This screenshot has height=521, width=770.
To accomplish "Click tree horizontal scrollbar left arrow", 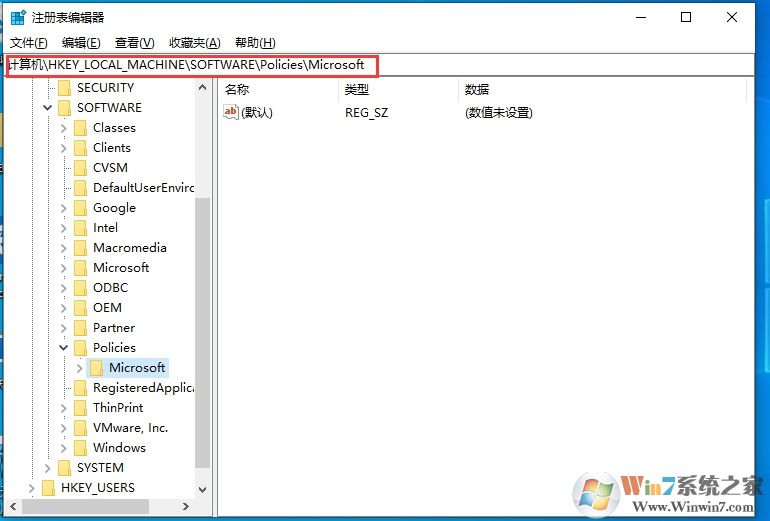I will pos(13,506).
